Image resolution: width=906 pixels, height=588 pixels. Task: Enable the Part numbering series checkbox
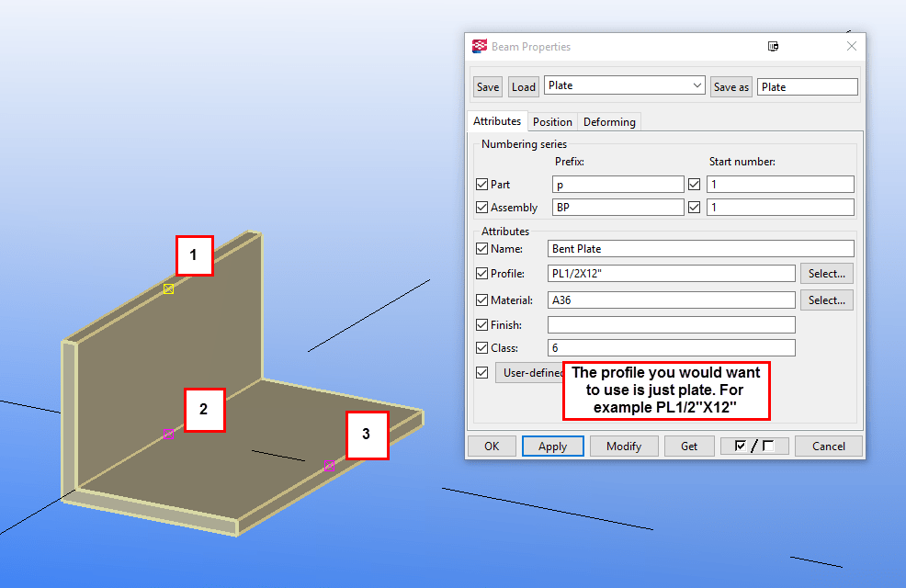481,184
